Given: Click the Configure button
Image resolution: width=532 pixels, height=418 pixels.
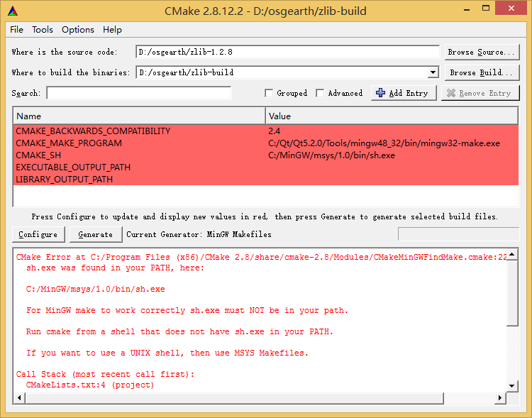Looking at the screenshot, I should pos(38,234).
